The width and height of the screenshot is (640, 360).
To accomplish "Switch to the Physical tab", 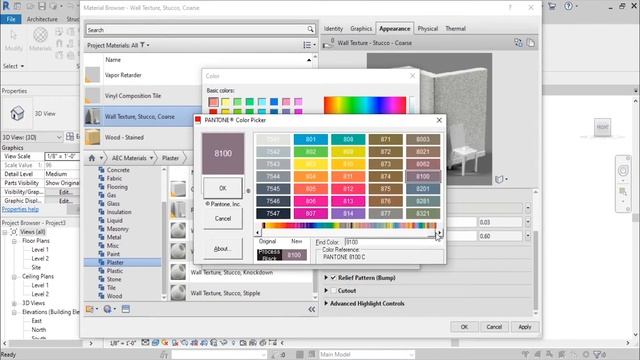I will click(x=427, y=29).
